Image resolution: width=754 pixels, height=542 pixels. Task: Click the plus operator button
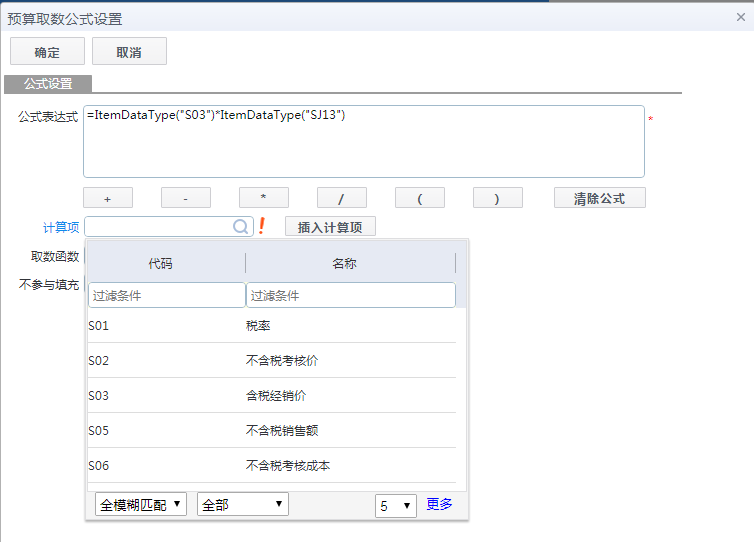108,198
